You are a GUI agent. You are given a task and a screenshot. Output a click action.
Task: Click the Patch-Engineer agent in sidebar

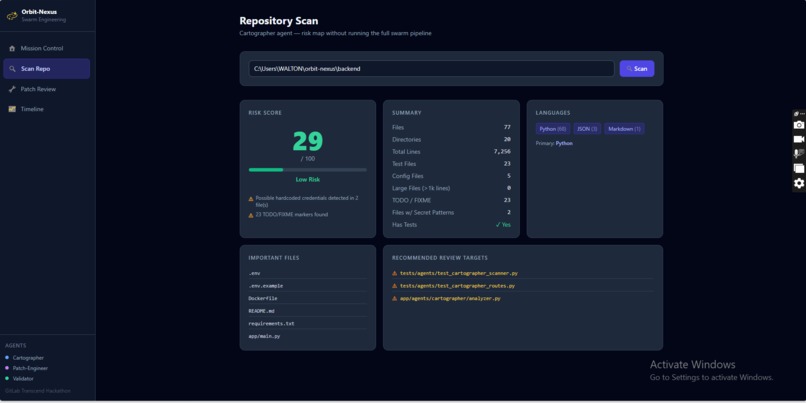click(30, 368)
